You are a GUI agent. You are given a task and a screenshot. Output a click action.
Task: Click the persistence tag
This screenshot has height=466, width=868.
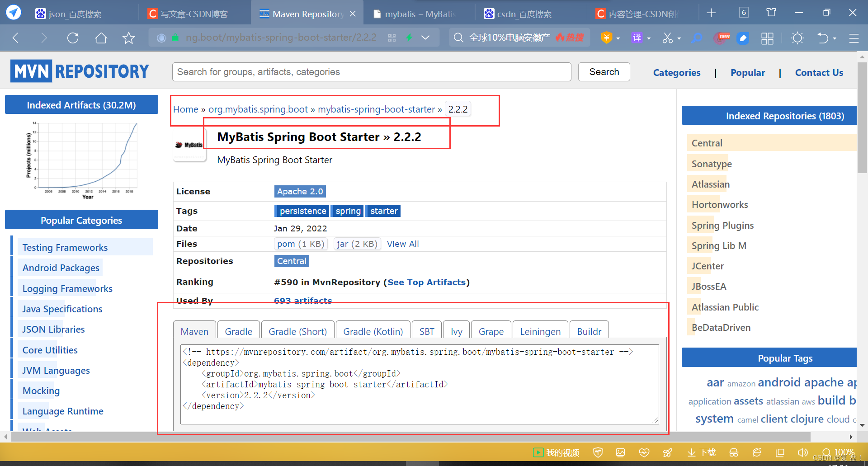(x=302, y=211)
